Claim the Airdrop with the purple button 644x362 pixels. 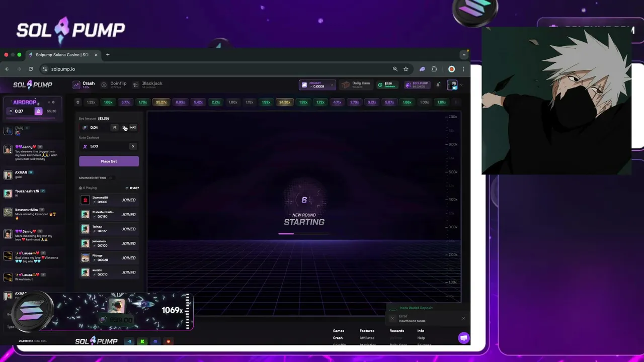(x=38, y=111)
